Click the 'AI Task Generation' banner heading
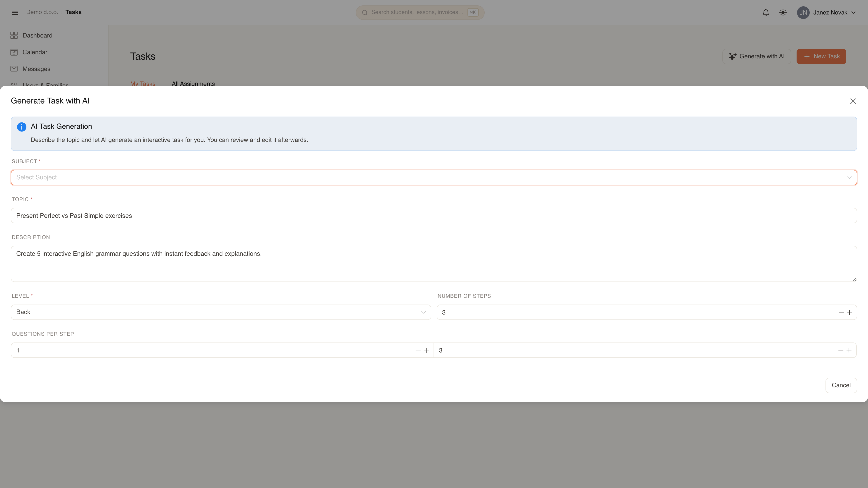Viewport: 868px width, 488px height. [61, 126]
